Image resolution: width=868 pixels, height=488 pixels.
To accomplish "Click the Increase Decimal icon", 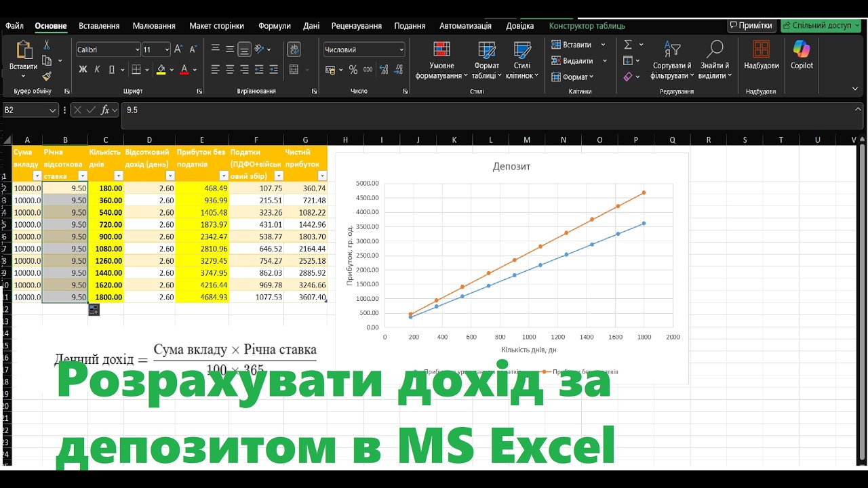I will pyautogui.click(x=383, y=69).
